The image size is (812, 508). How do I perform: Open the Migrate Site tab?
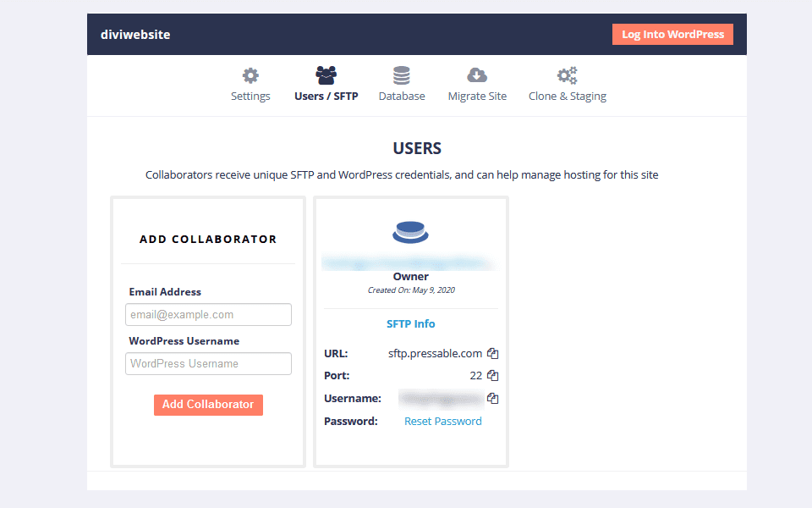click(477, 96)
